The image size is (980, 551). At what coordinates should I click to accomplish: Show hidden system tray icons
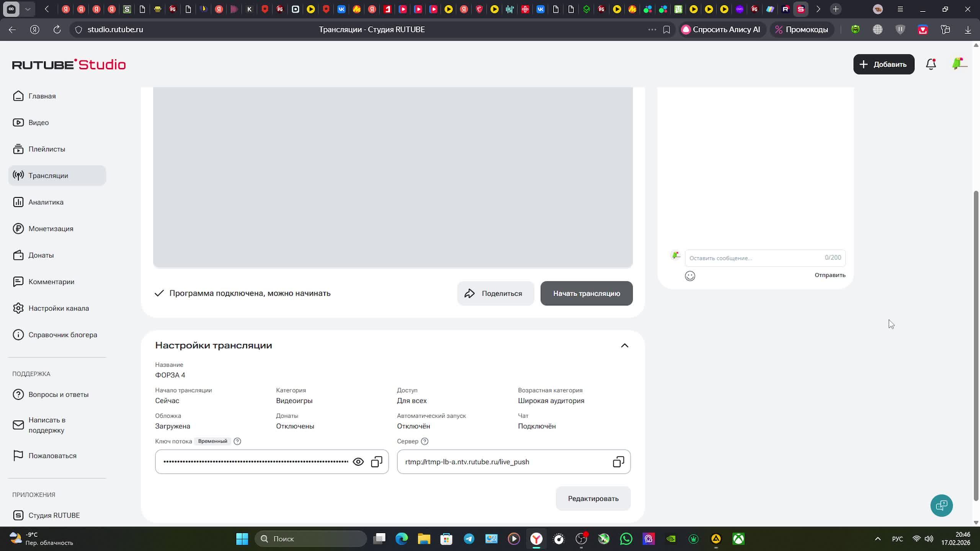878,539
